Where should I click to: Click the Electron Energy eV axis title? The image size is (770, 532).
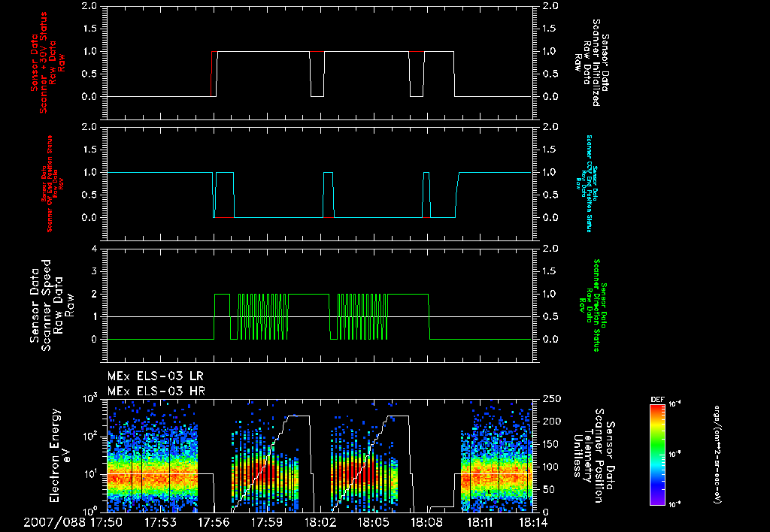point(60,455)
